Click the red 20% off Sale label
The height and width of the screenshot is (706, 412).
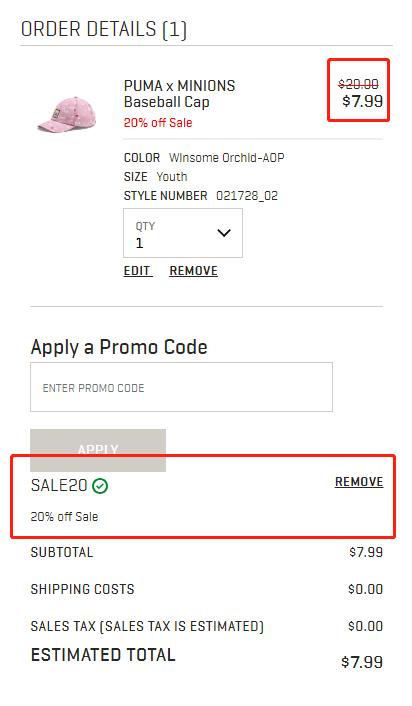coord(158,122)
